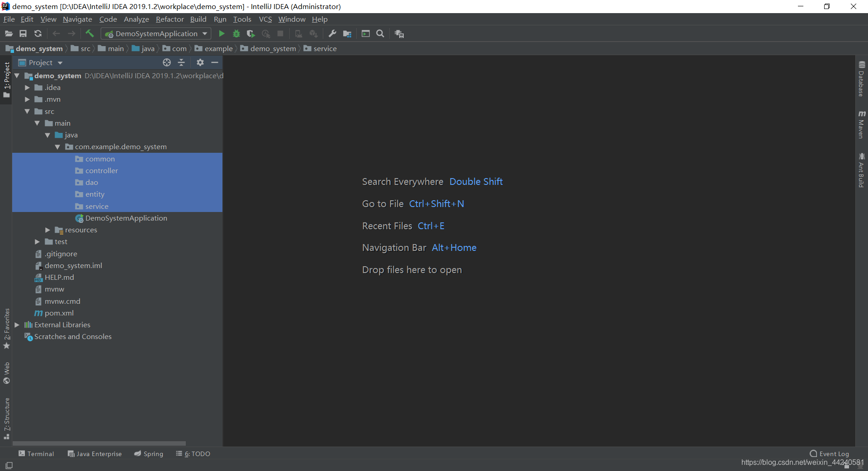868x471 pixels.
Task: Click the Scroll from Source locate icon
Action: point(167,62)
